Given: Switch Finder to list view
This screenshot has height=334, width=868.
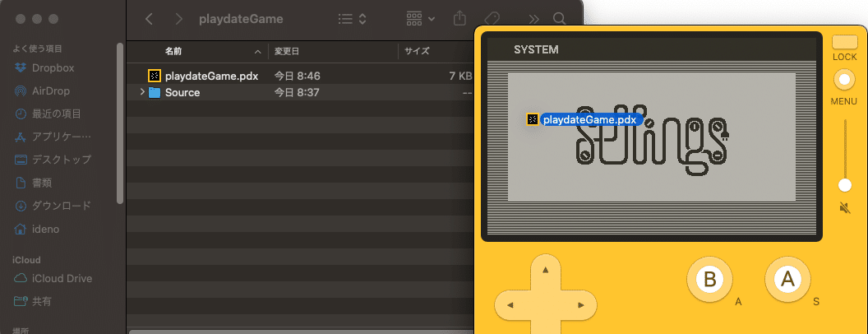Looking at the screenshot, I should [x=352, y=19].
